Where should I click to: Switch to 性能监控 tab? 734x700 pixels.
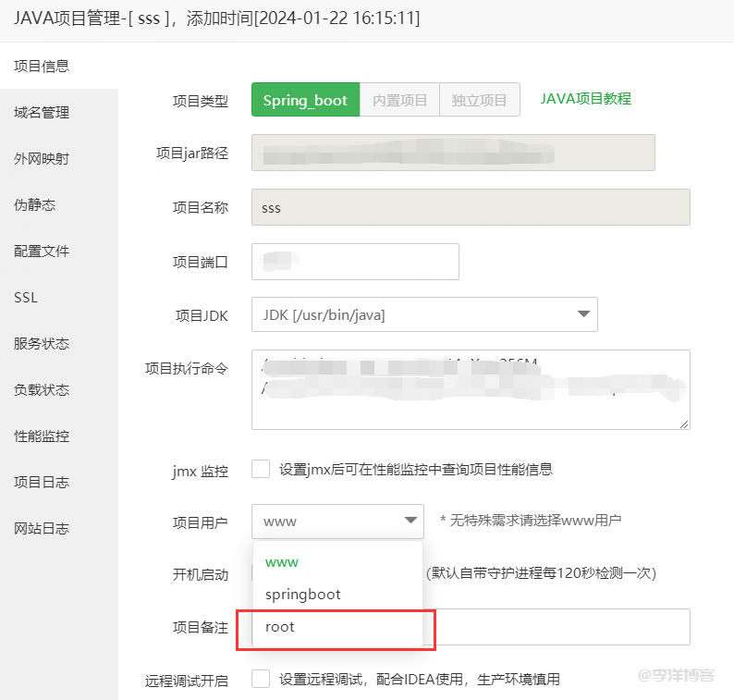42,436
